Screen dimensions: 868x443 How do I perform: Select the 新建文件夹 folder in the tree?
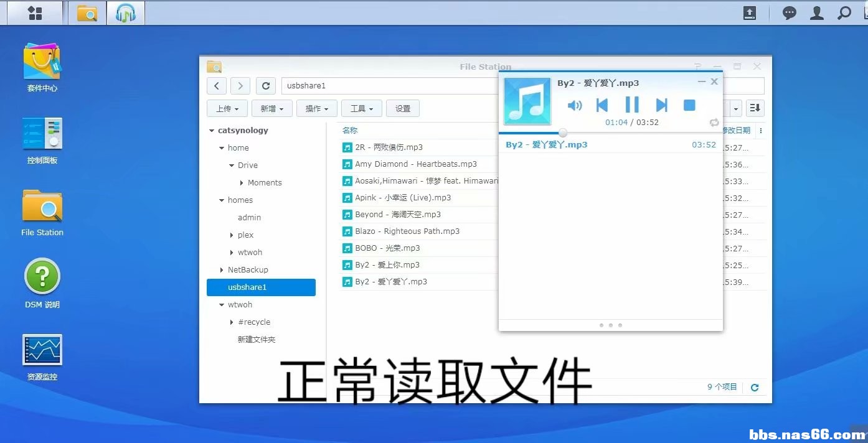pos(257,340)
